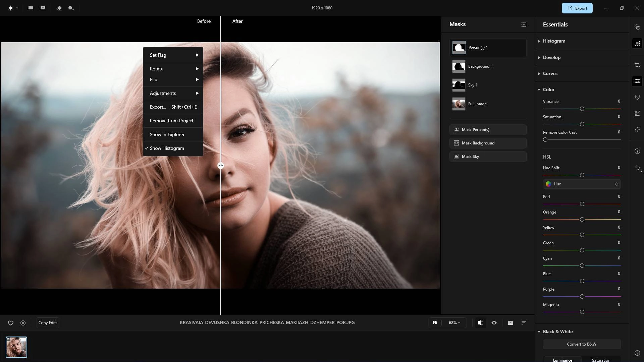The height and width of the screenshot is (362, 644).
Task: Toggle original preview with eye icon
Action: click(494, 323)
